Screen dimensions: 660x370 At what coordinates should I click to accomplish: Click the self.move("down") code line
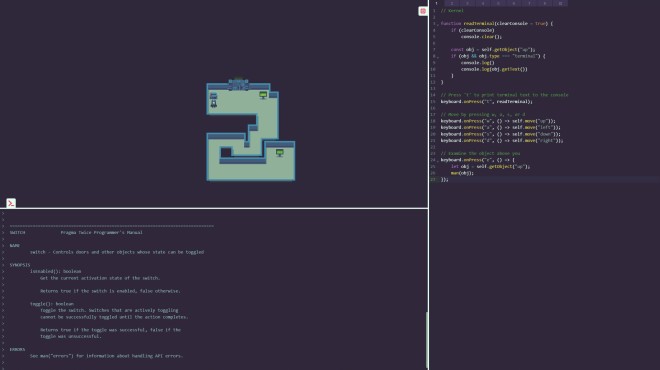[500, 134]
